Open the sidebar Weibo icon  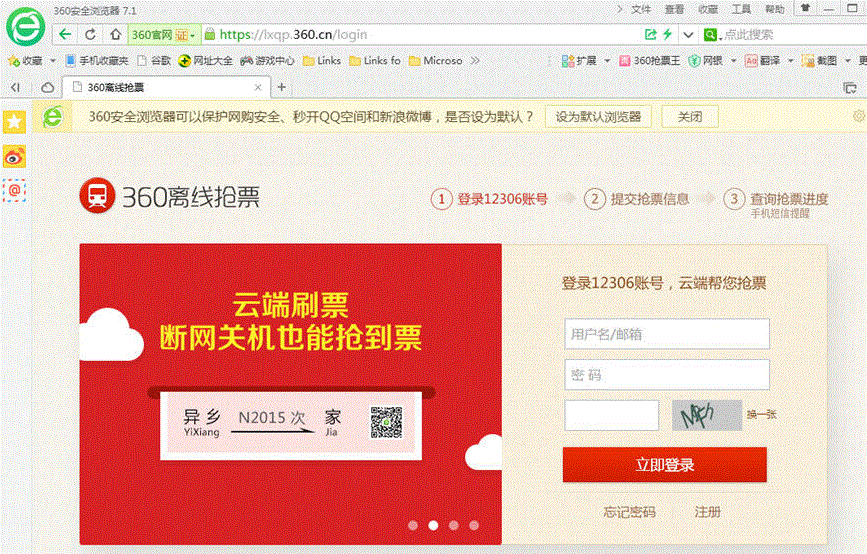click(14, 157)
